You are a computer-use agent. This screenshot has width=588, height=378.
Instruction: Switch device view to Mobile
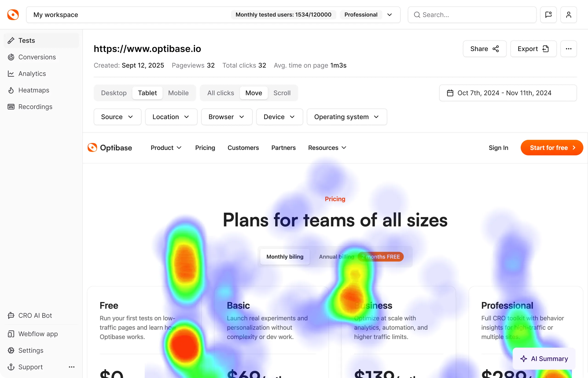click(178, 93)
